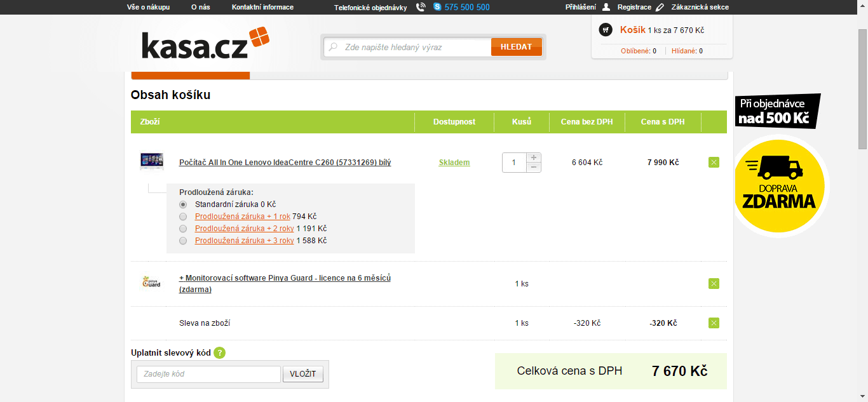Screen dimensions: 868x402
Task: Click Prodloužená záruka + 2 roky link
Action: pos(245,229)
